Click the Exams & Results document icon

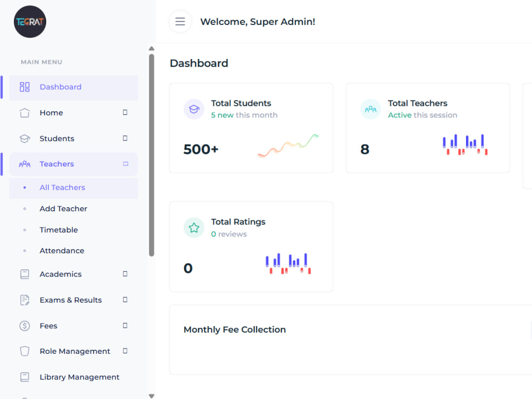[x=24, y=300]
